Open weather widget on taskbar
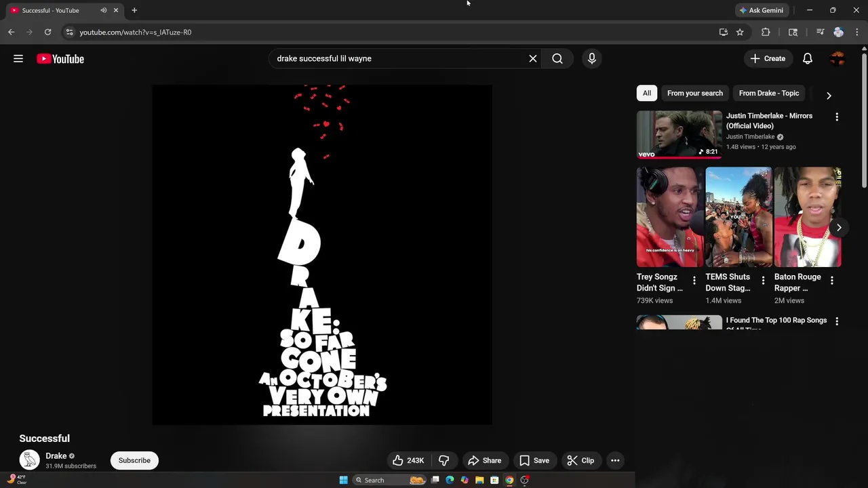 tap(17, 479)
